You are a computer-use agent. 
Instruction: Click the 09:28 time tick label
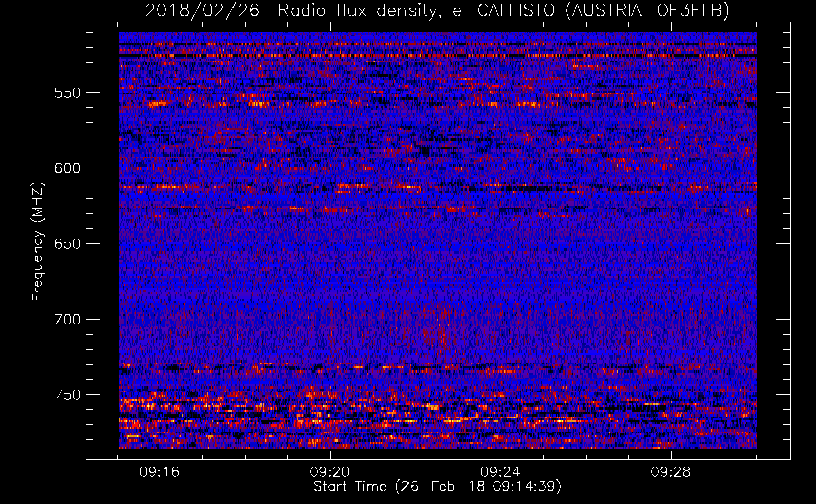[671, 472]
